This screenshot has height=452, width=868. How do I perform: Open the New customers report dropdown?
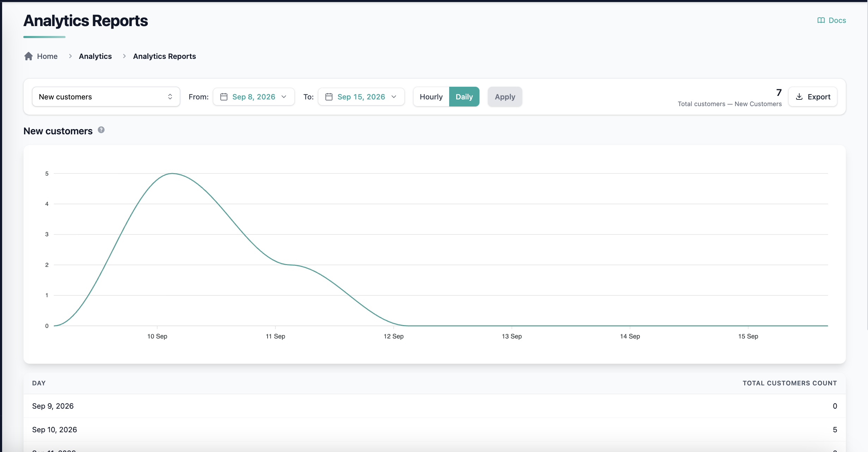coord(106,97)
